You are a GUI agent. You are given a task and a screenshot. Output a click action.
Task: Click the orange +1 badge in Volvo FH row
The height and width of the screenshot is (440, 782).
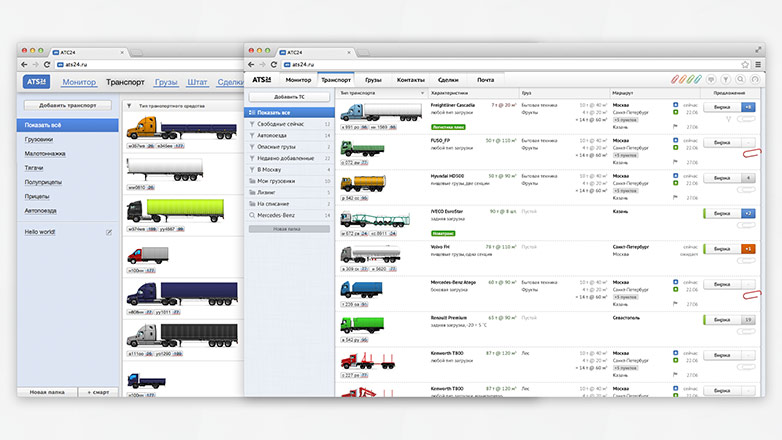click(x=748, y=249)
